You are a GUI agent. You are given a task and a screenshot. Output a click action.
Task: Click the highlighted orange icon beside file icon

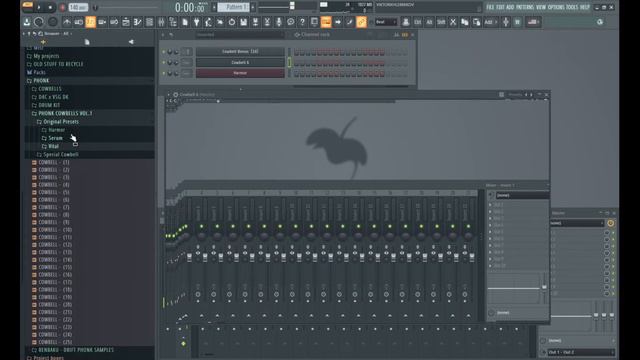(x=326, y=22)
